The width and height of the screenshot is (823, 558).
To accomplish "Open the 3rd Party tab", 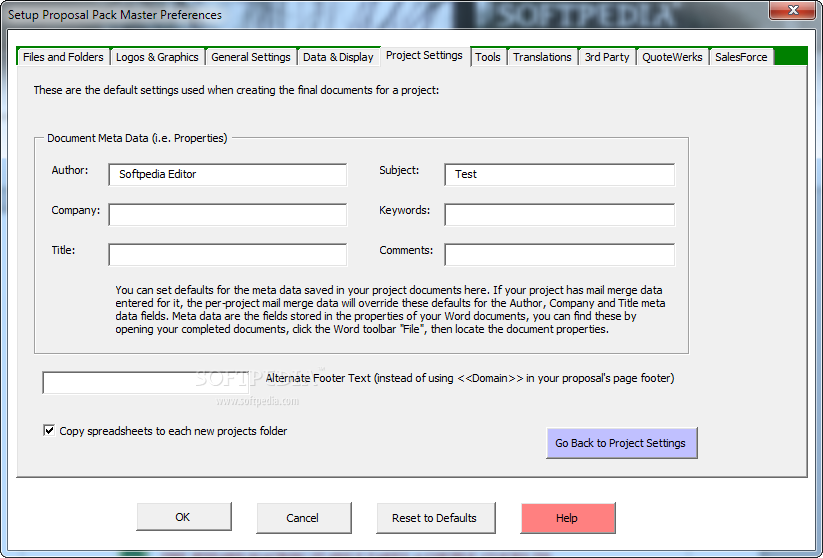I will [607, 57].
